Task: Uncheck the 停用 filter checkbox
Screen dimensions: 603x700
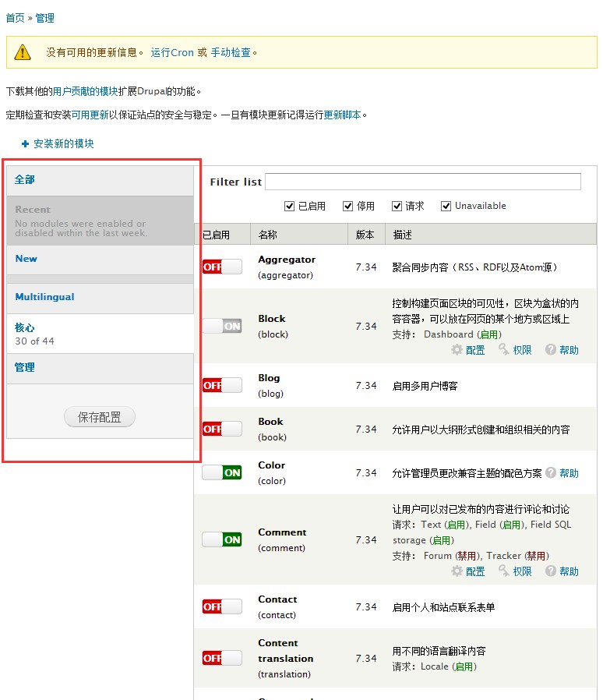Action: coord(347,206)
